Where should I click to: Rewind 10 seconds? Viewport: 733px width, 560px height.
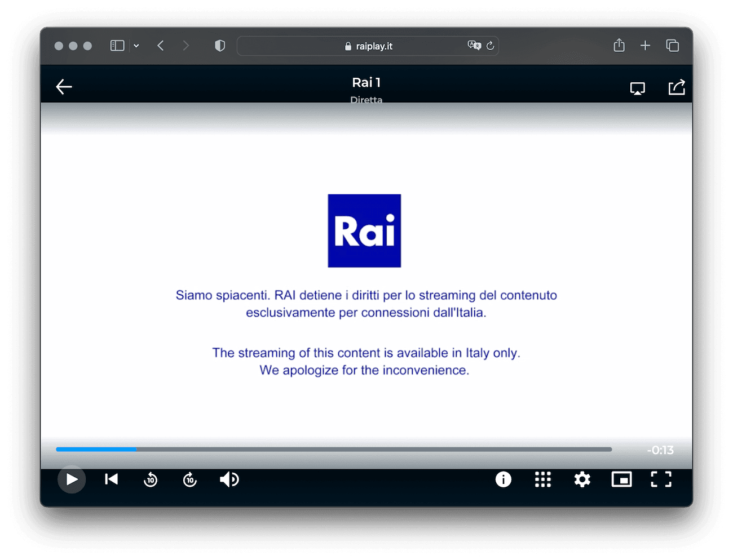click(151, 479)
